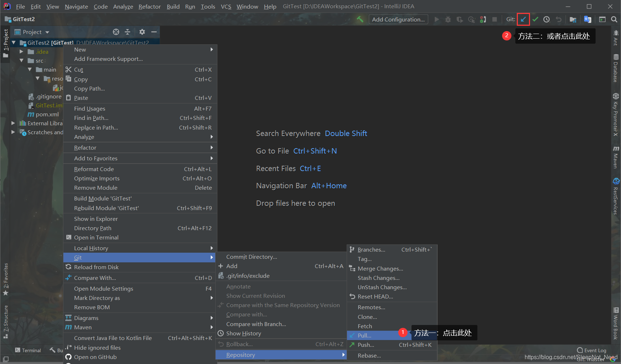Choose Branches... in Git repository submenu
Image resolution: width=621 pixels, height=364 pixels.
392,249
